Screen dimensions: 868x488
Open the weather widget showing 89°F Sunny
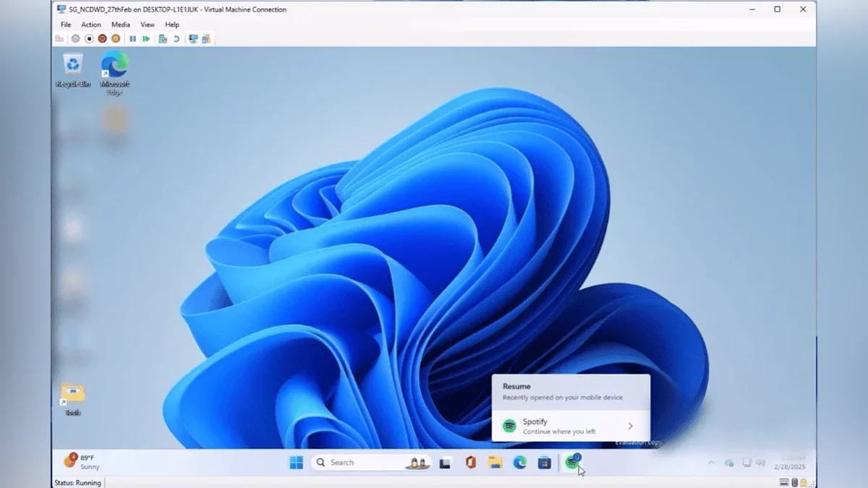pyautogui.click(x=81, y=462)
